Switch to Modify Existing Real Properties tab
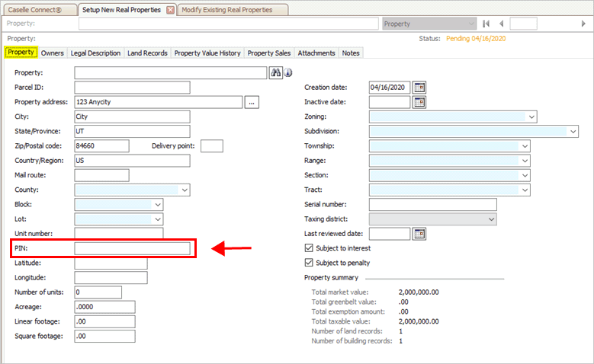This screenshot has height=364, width=594. [232, 10]
